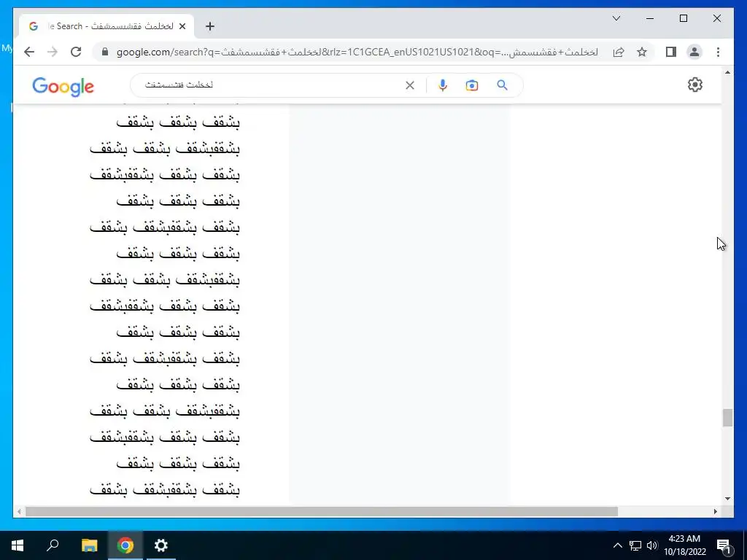Search by image with camera icon
The image size is (747, 560).
click(x=472, y=85)
